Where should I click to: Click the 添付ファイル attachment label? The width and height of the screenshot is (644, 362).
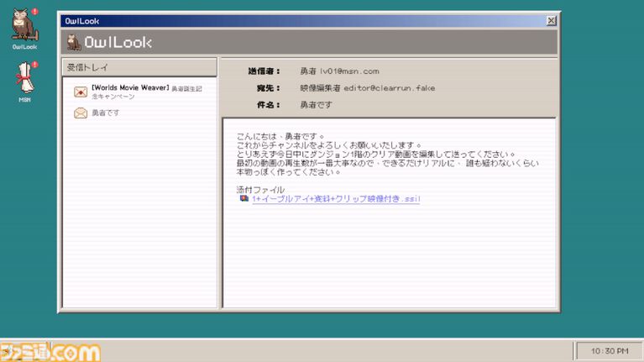(x=260, y=190)
